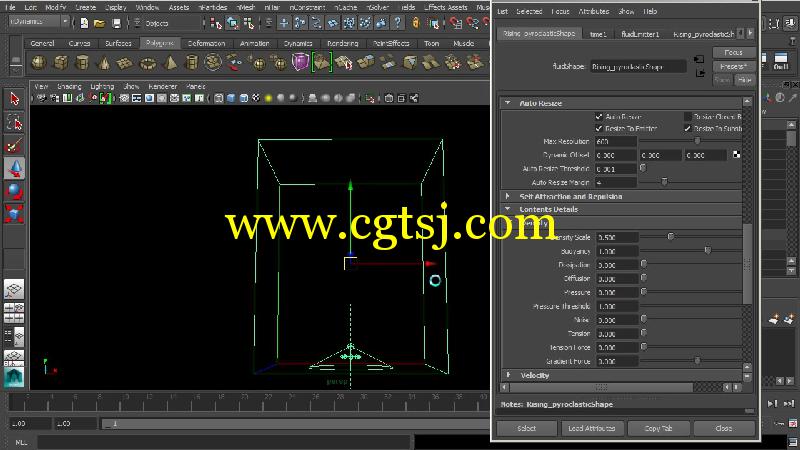Click the New Scene icon
Image resolution: width=800 pixels, height=450 pixels.
84,23
